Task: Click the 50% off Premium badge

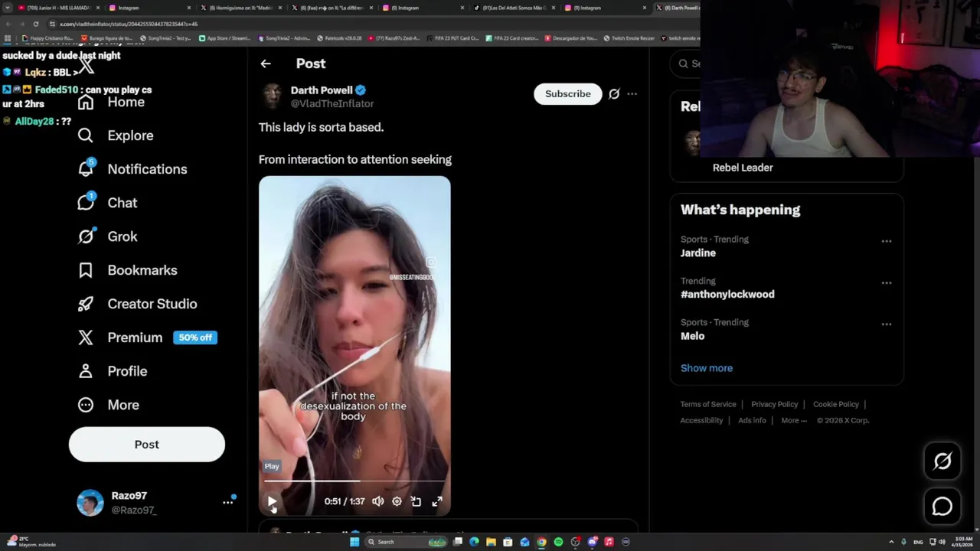Action: pyautogui.click(x=195, y=337)
